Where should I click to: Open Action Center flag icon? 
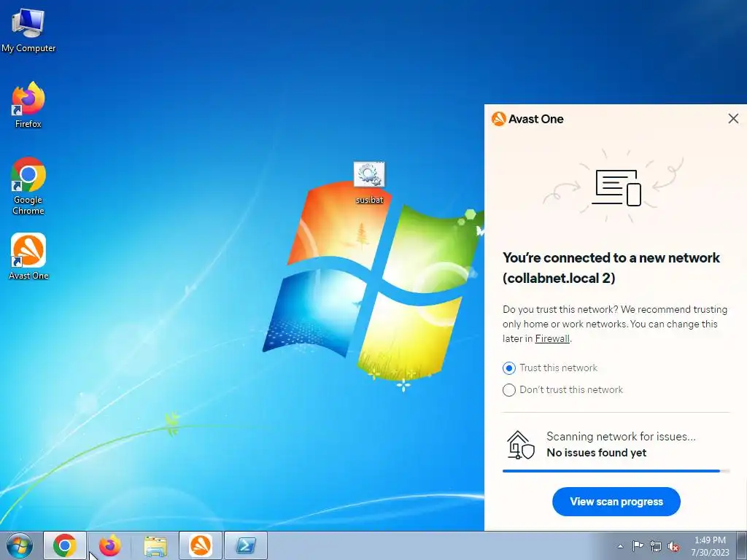638,546
